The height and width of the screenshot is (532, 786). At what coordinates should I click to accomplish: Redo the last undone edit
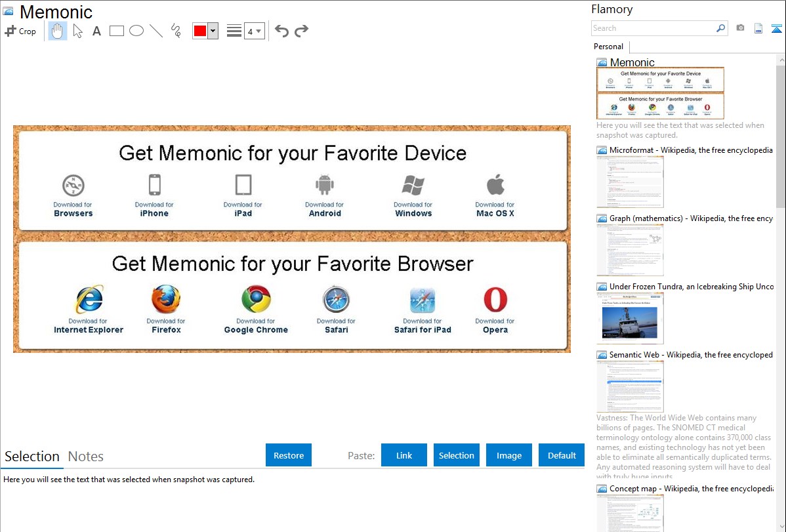pos(301,31)
